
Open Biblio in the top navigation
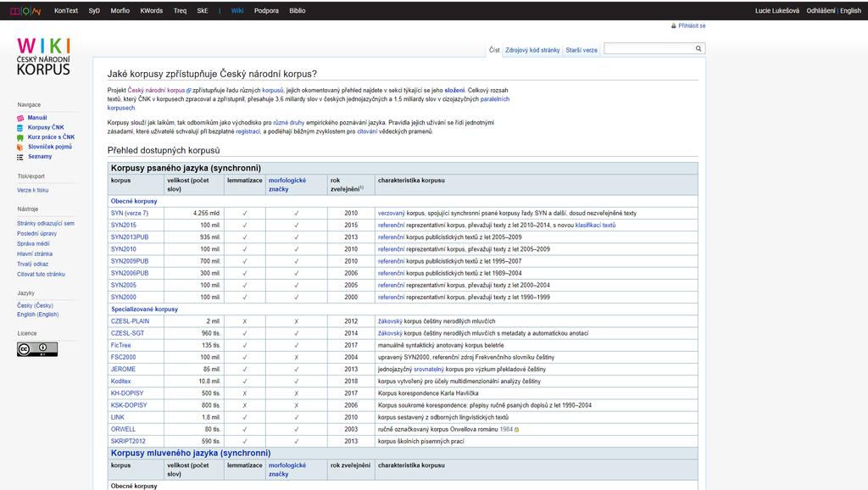(x=298, y=10)
